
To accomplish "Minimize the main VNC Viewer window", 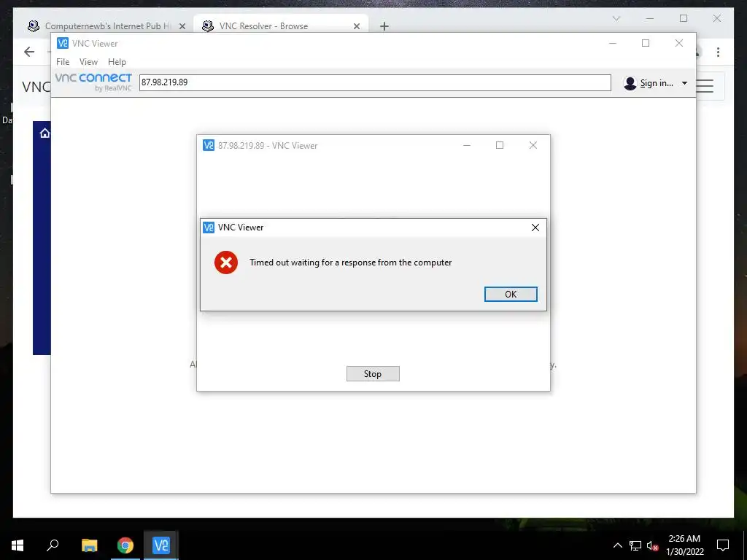I will 613,43.
